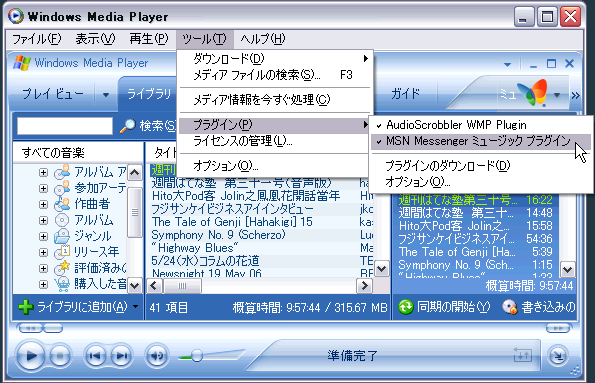Open the quick access dropdown arrow in inner title bar
The height and width of the screenshot is (383, 595).
(507, 65)
